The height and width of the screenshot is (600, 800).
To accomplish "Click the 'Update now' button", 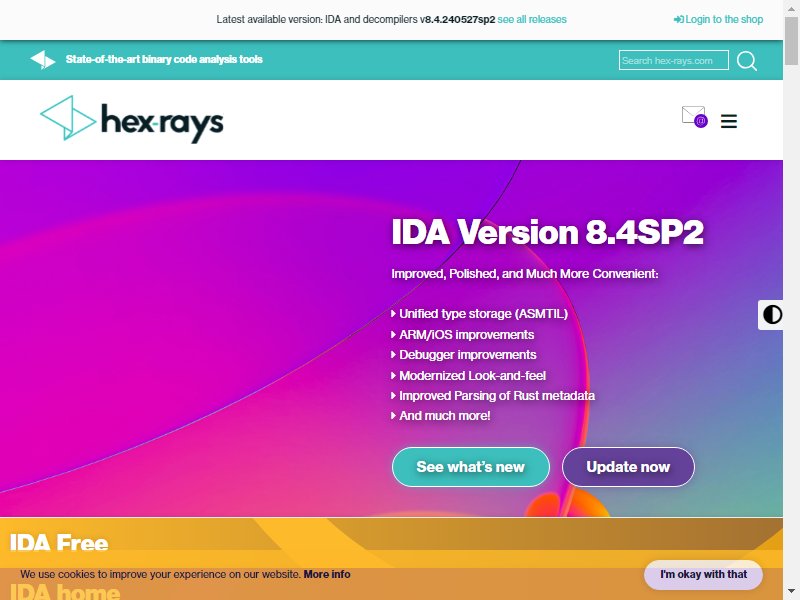I will point(628,467).
